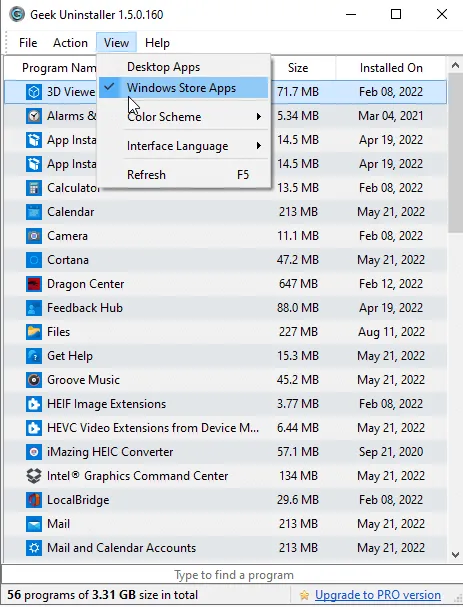The width and height of the screenshot is (463, 607).
Task: Open the Action menu
Action: tap(70, 43)
